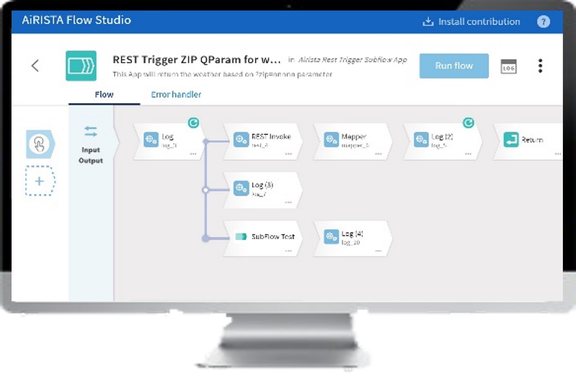This screenshot has height=392, width=576.
Task: Click Install contribution link text
Action: tap(479, 22)
